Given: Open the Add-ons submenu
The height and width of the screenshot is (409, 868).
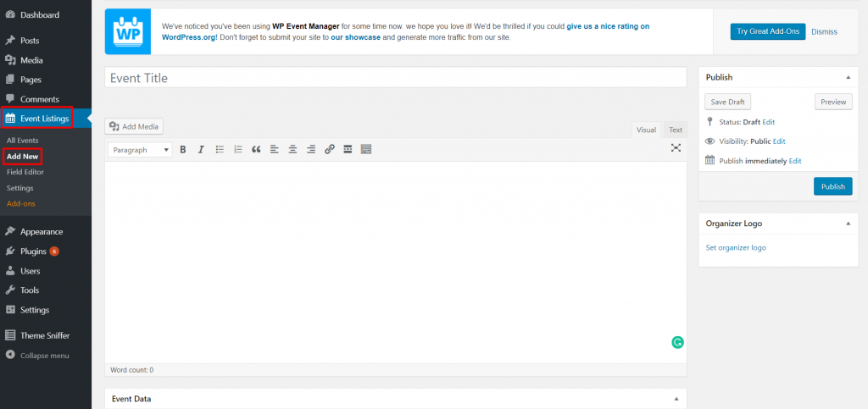Looking at the screenshot, I should pos(21,203).
